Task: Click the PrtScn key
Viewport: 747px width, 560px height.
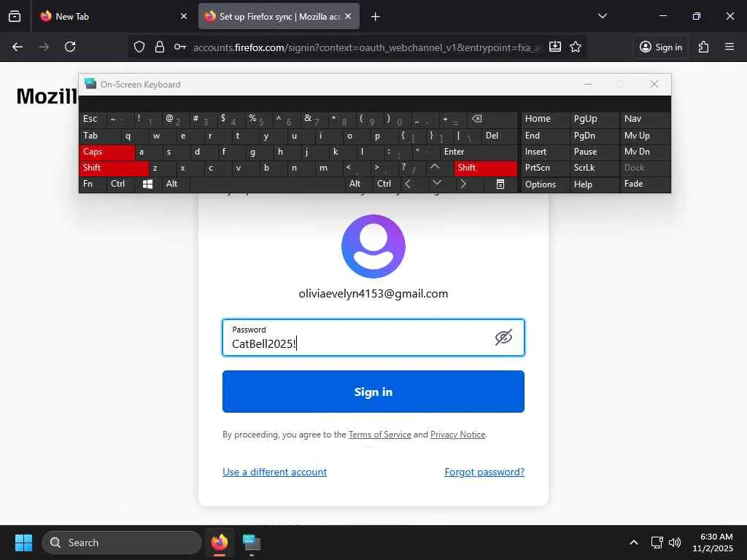Action: [x=545, y=168]
